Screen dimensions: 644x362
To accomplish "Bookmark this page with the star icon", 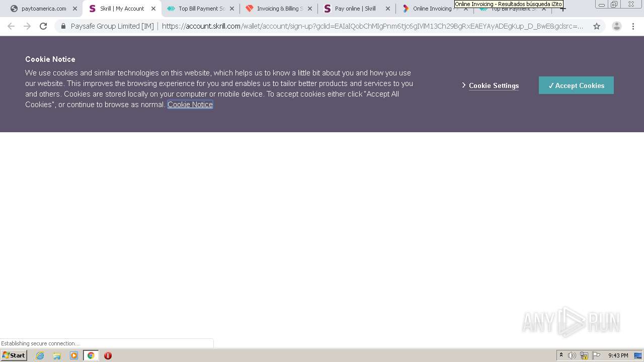I will click(x=597, y=26).
